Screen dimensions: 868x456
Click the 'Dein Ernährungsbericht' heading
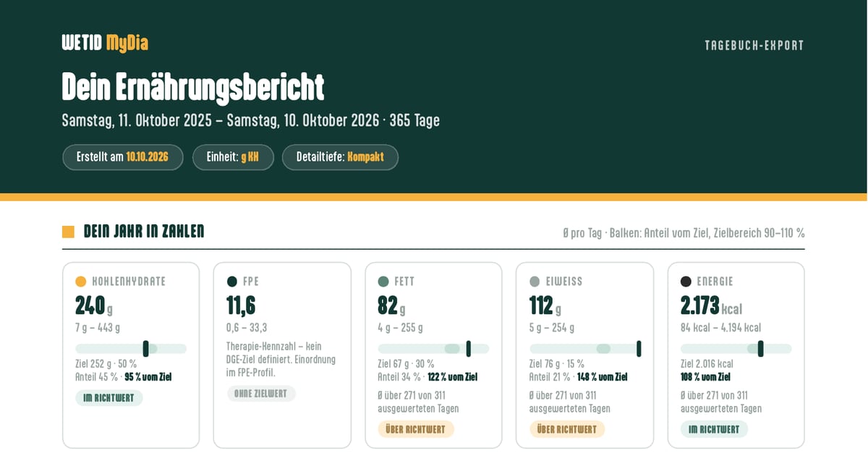(193, 87)
